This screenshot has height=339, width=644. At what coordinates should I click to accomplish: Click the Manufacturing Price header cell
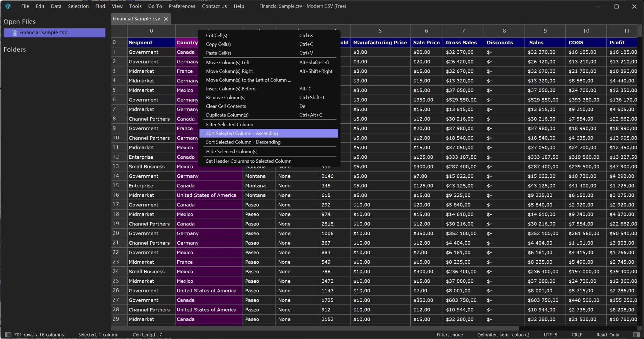click(380, 42)
